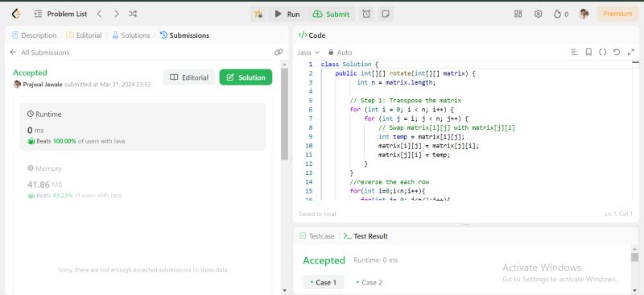The height and width of the screenshot is (295, 644).
Task: Expand the editor to fullscreen
Action: (631, 52)
